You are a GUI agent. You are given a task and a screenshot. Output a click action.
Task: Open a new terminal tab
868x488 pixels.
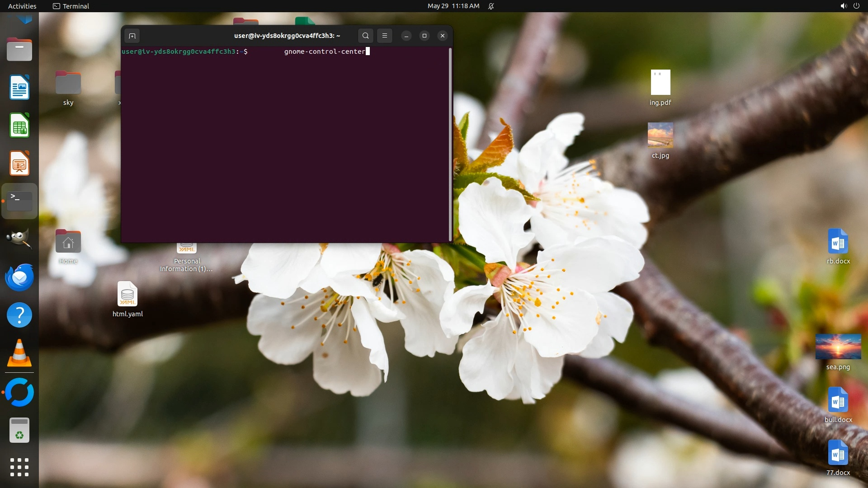coord(132,36)
